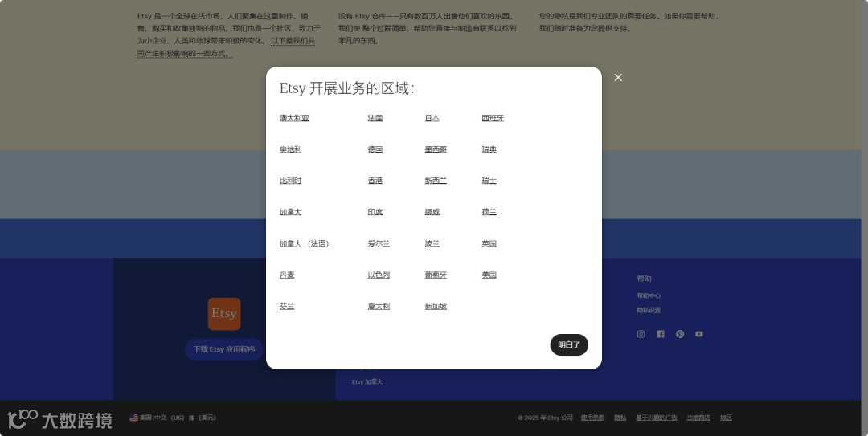Choose 西班牙 in region list
868x436 pixels.
click(x=493, y=118)
